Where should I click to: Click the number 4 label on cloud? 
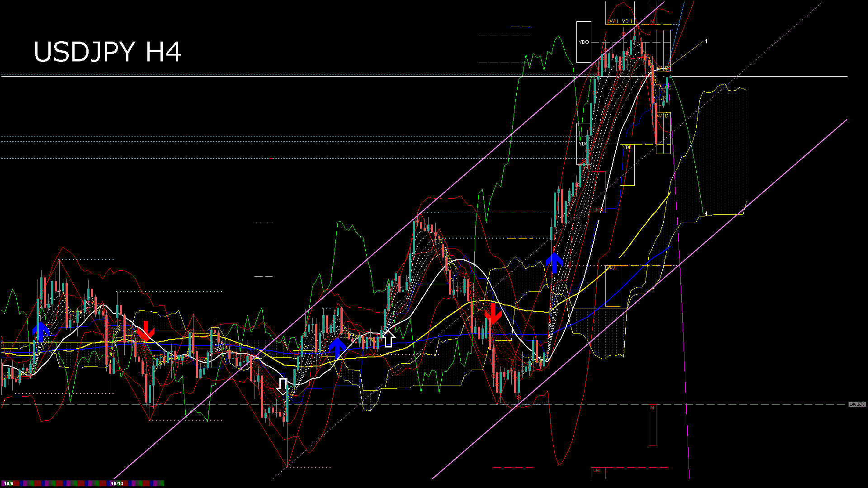coord(706,214)
